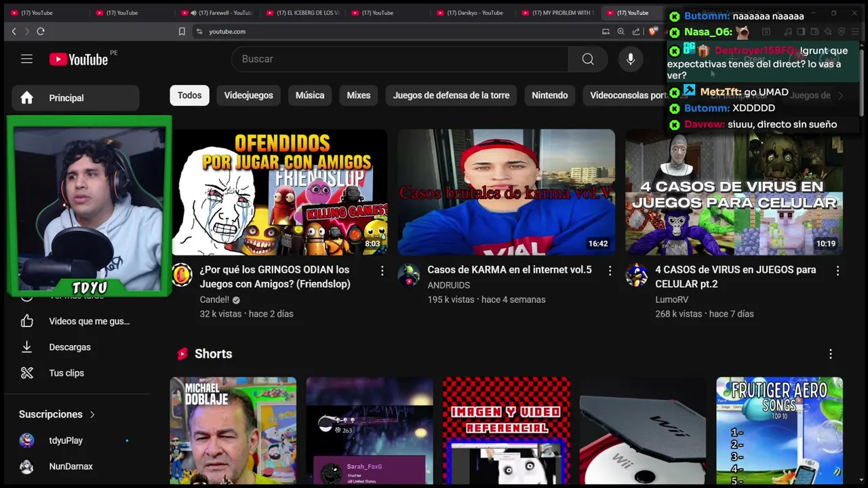Image resolution: width=868 pixels, height=488 pixels.
Task: Open the MICHAEL DOBLAJE short
Action: (233, 431)
